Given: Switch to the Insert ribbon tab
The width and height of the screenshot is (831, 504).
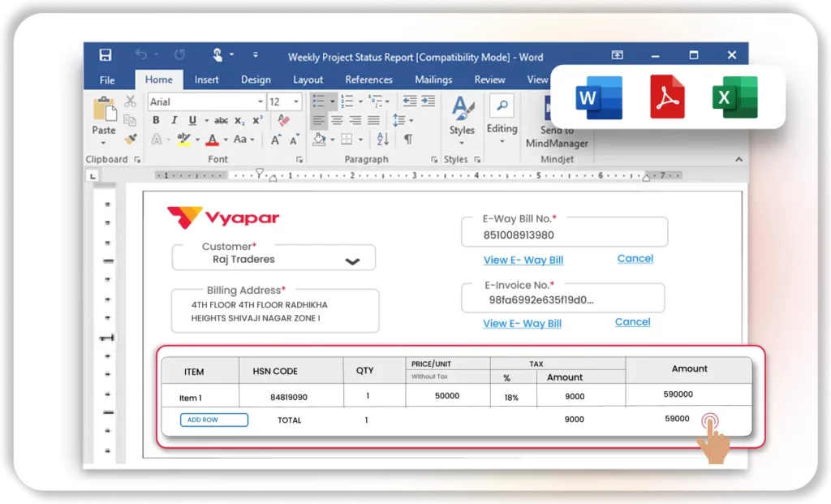Looking at the screenshot, I should click(x=206, y=80).
